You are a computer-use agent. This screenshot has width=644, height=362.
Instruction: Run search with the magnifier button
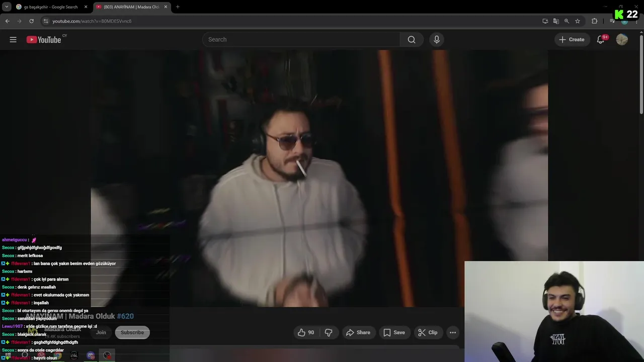[x=412, y=40]
